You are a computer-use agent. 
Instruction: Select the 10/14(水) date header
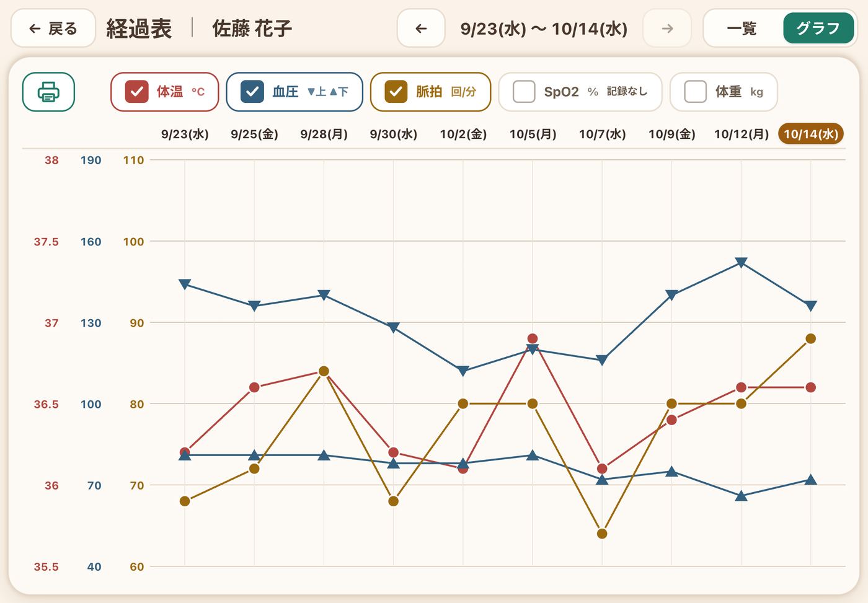(811, 134)
